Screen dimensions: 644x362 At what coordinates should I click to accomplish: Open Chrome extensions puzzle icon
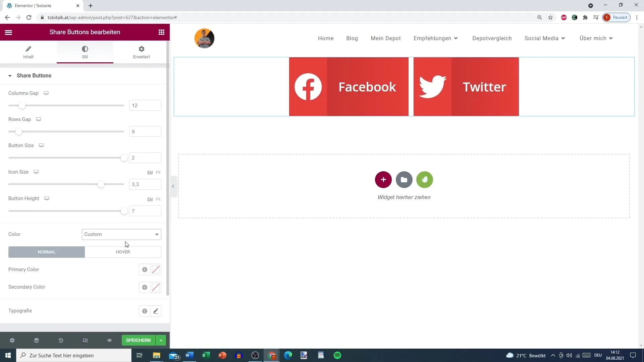pos(585,17)
